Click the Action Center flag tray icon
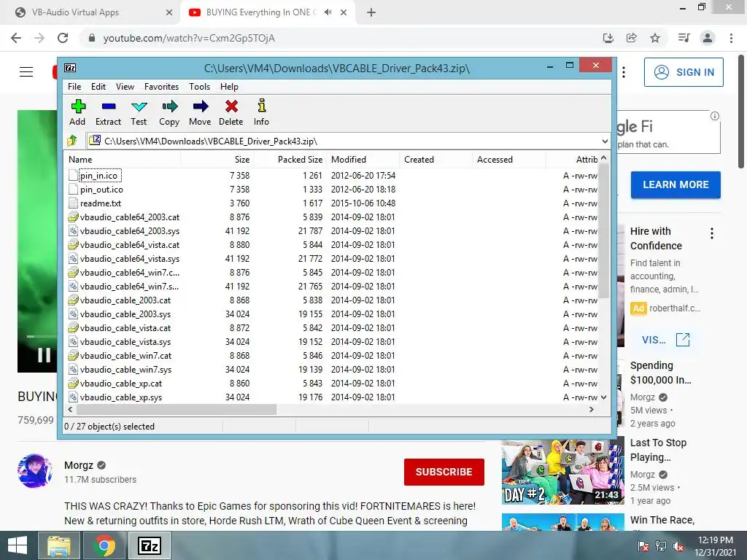 point(643,546)
